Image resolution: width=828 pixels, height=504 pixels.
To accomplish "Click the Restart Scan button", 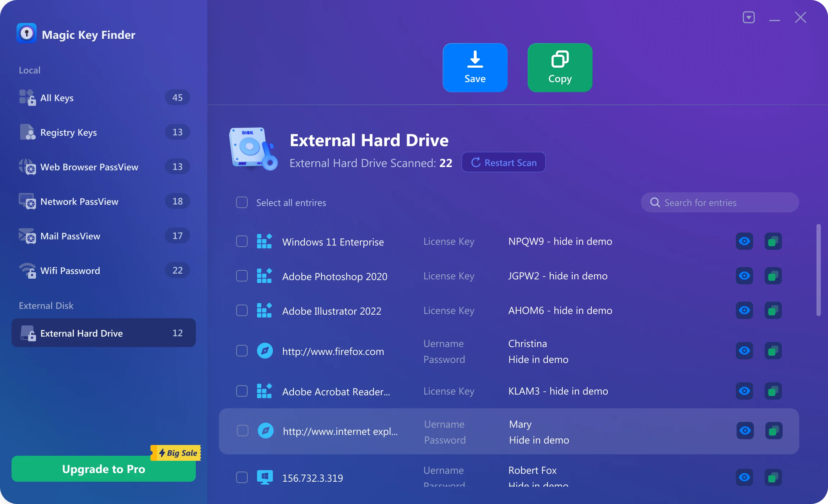I will (x=503, y=162).
